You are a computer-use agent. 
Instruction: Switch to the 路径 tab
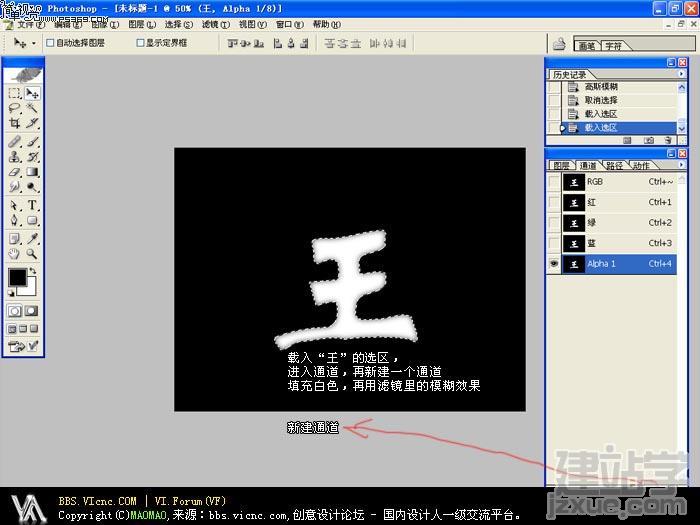tap(614, 166)
